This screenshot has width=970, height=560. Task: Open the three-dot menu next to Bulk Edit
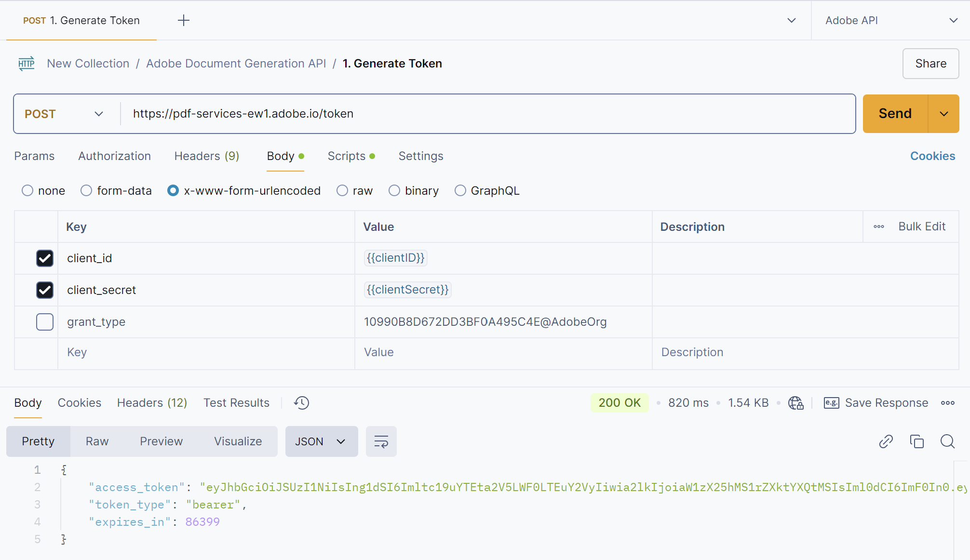(878, 227)
